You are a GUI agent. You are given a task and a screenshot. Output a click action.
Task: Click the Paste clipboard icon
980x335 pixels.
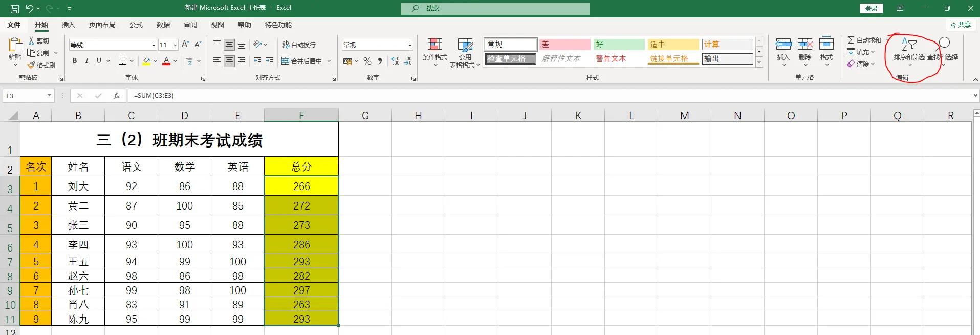tap(15, 46)
